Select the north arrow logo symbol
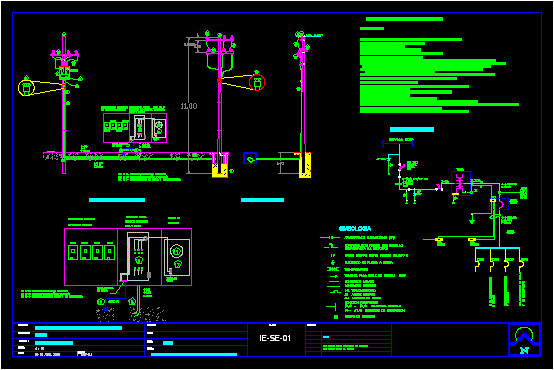554x370 pixels. pos(525,340)
